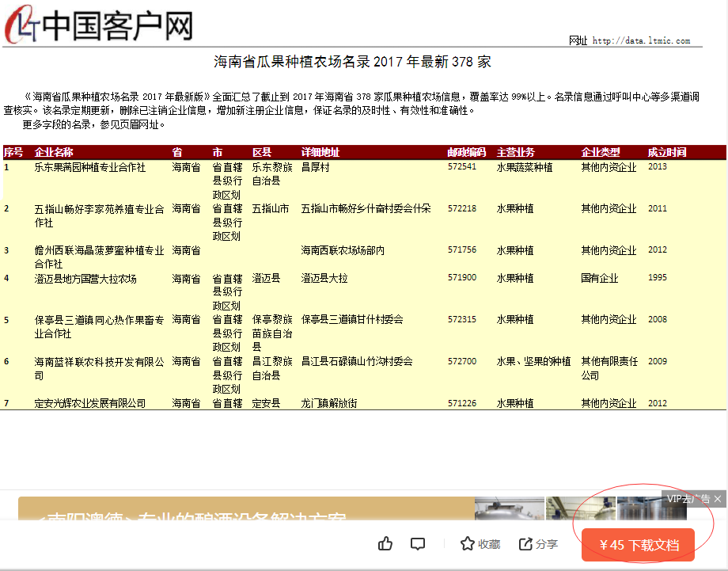Screen dimensions: 728x571
Task: Click the 主营业务 column header
Action: (516, 152)
